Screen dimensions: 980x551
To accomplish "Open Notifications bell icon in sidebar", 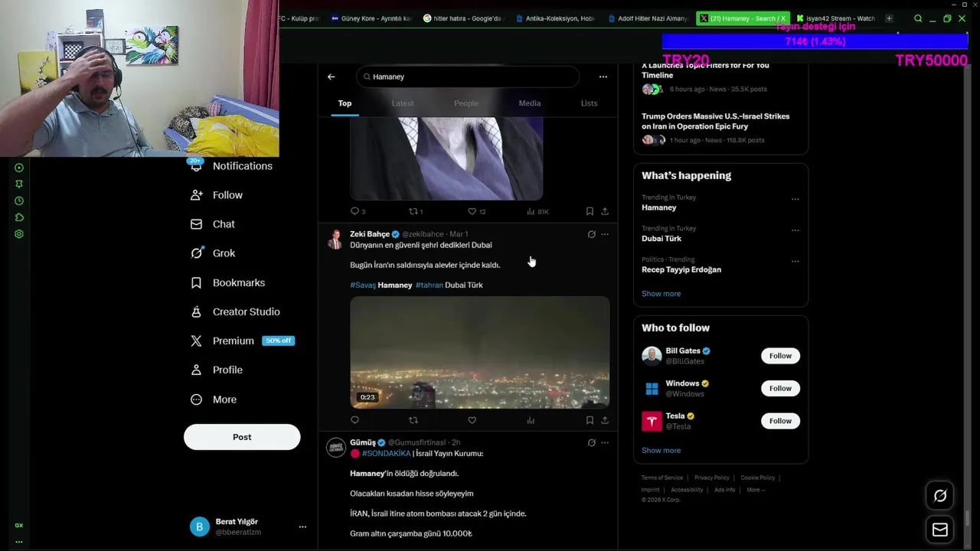I will [196, 165].
